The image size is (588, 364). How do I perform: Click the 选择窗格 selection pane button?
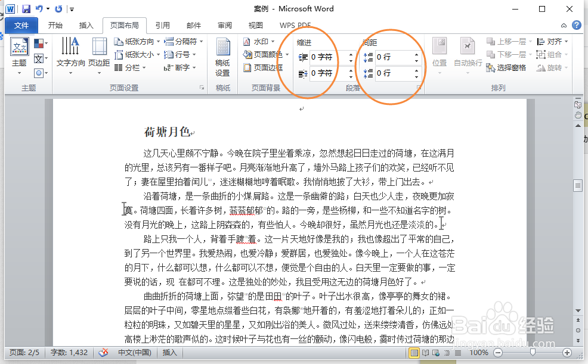[x=506, y=68]
